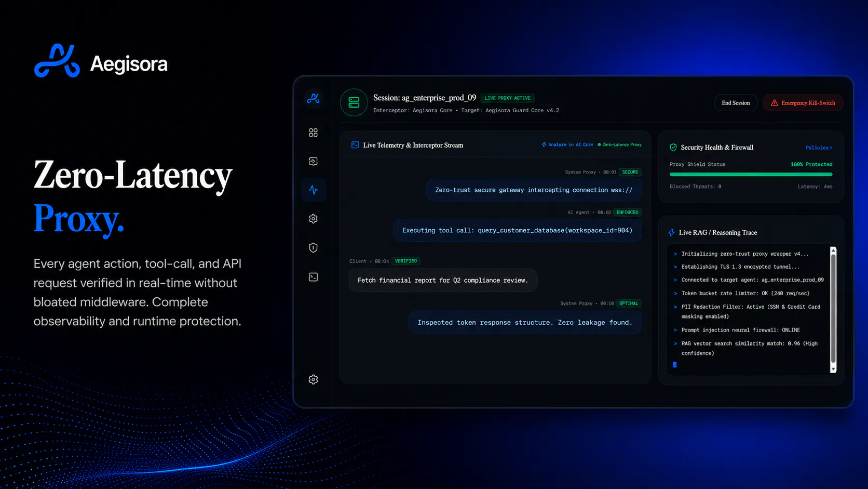Click 'Prompt injection neural firewall: ONLINE' trace line
The height and width of the screenshot is (489, 868).
740,330
